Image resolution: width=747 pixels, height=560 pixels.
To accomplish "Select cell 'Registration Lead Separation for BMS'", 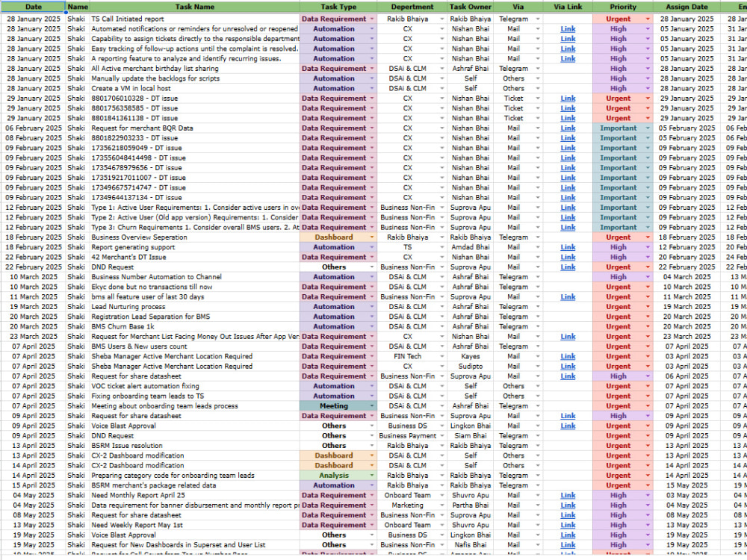I will tap(194, 317).
